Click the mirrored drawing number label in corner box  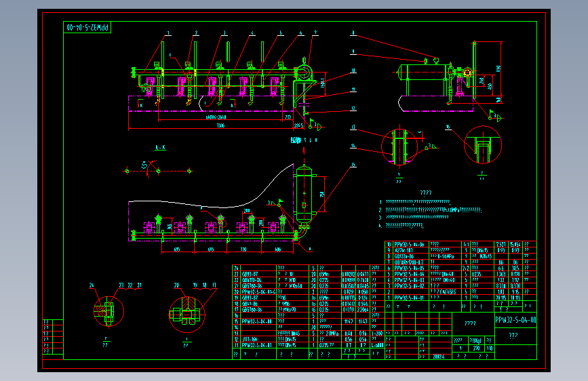tap(87, 27)
